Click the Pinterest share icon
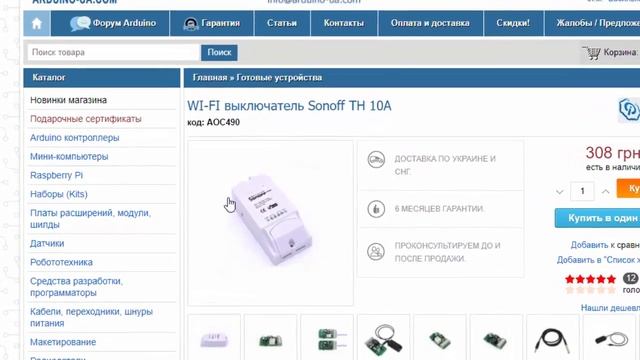The image size is (640, 360). point(629,109)
